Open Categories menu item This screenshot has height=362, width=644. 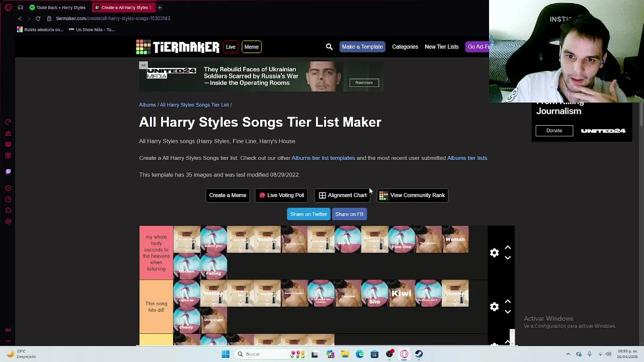click(405, 47)
